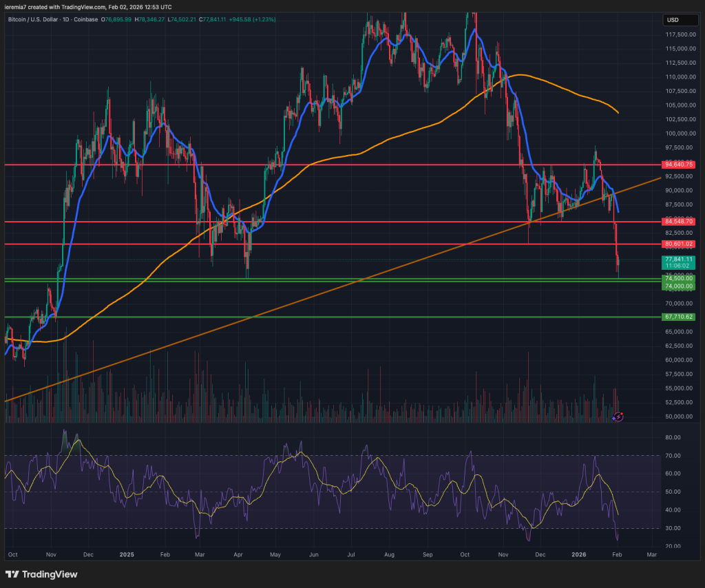Click the 80,601.02 price level label
705x588 pixels.
[x=680, y=244]
